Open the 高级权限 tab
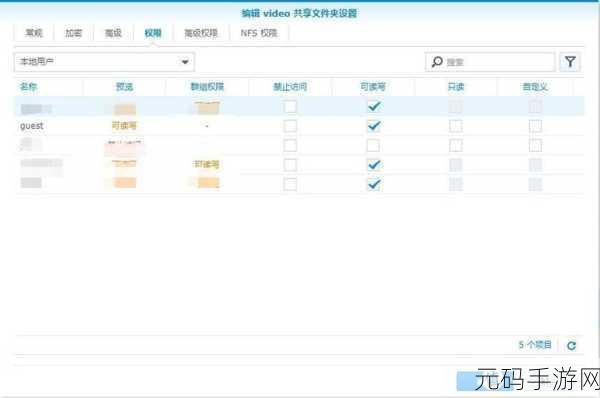600x398 pixels. 201,33
